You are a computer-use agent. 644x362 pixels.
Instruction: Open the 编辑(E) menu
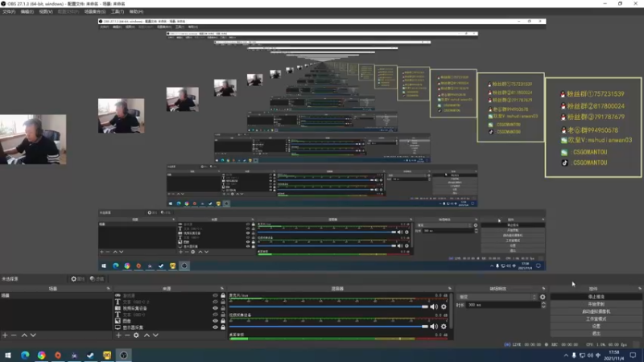(x=27, y=11)
